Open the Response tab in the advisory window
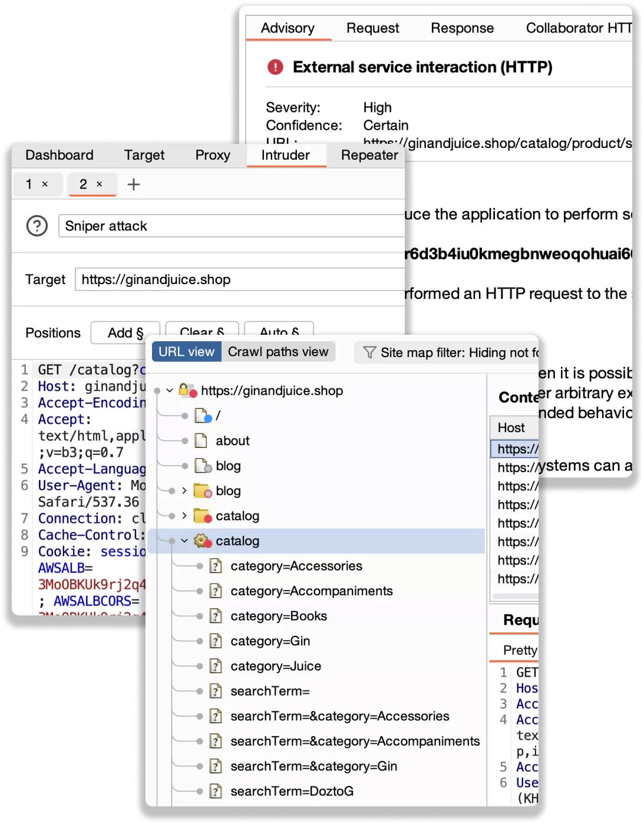644x824 pixels. (463, 28)
